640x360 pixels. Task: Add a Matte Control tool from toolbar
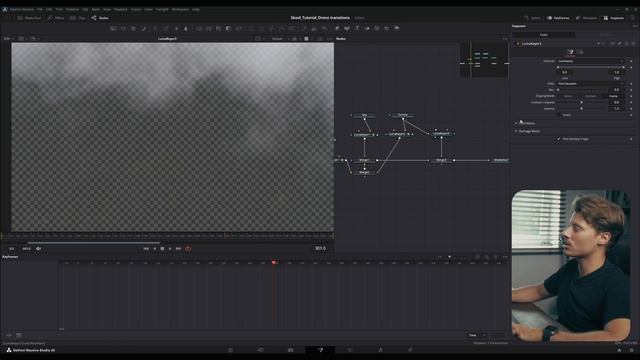point(218,29)
